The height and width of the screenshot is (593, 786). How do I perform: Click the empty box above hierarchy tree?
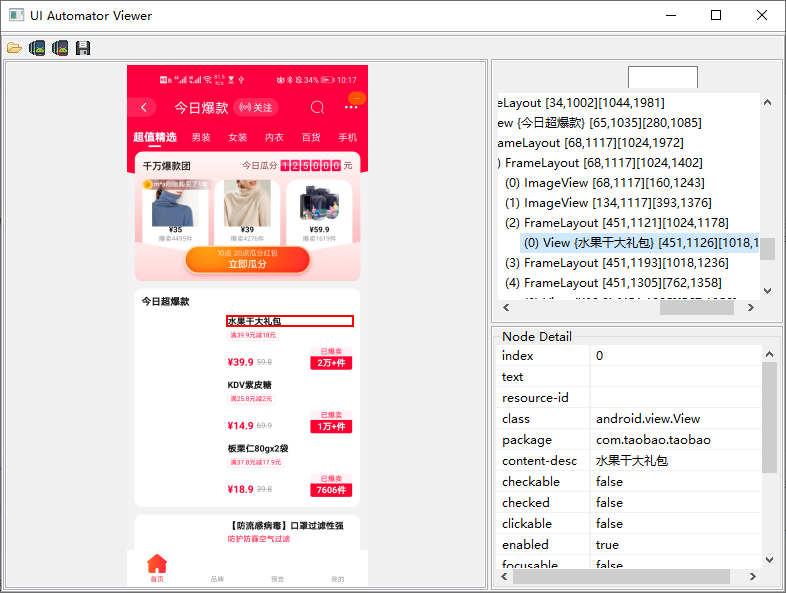click(663, 77)
